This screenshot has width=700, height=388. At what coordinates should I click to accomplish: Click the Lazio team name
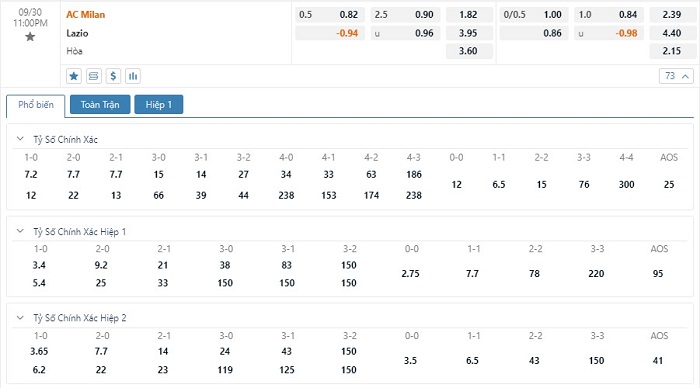point(77,33)
